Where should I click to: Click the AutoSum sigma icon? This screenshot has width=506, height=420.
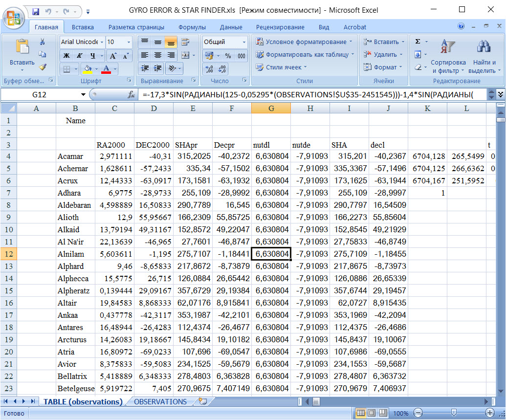(x=418, y=42)
